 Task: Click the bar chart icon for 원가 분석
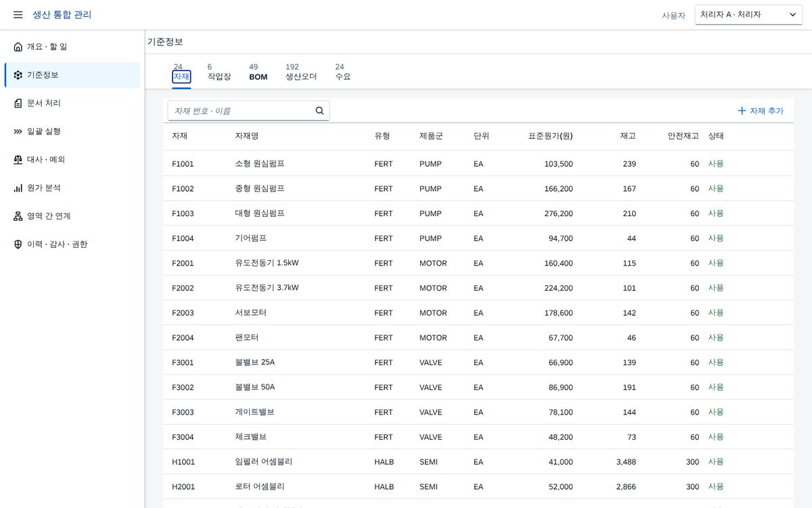tap(18, 188)
